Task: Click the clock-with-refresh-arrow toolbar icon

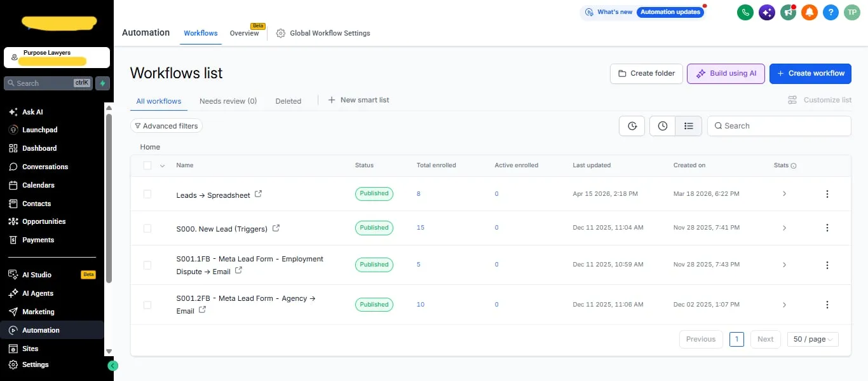Action: point(632,126)
